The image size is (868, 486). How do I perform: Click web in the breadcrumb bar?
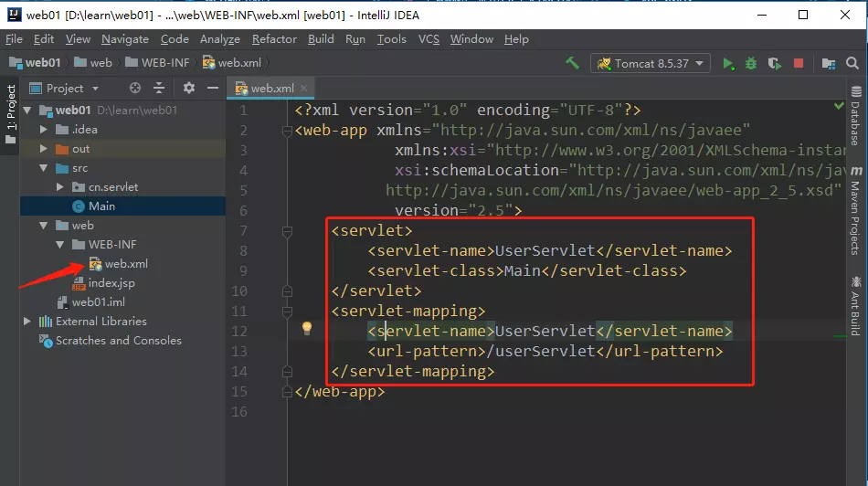(93, 63)
